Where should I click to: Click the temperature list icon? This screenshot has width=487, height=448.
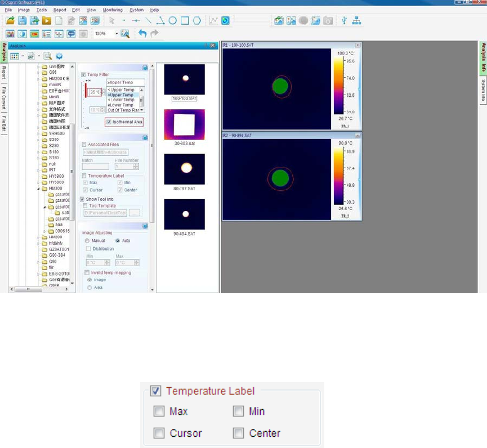[47, 34]
